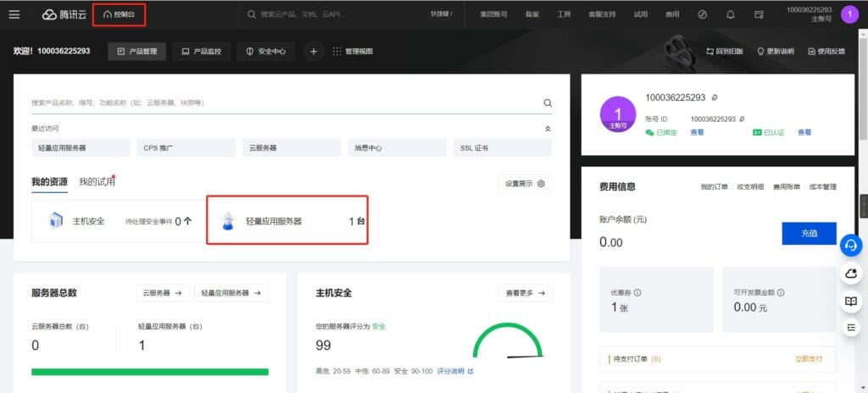Collapse the 最近访问 section chevron
The height and width of the screenshot is (393, 868).
(x=548, y=129)
